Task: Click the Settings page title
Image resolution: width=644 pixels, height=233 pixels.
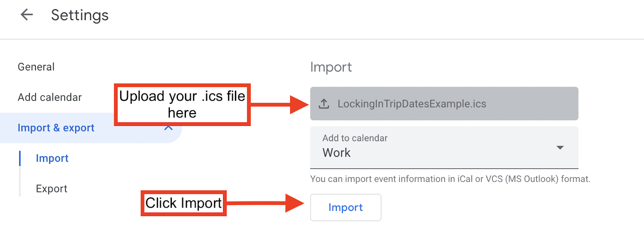Action: 80,15
